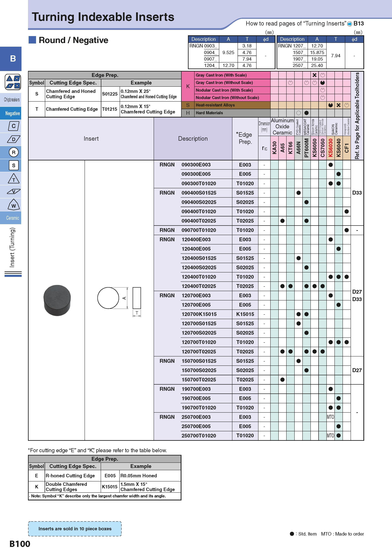
Task: Click the CF1 grade column header
Action: [x=347, y=148]
